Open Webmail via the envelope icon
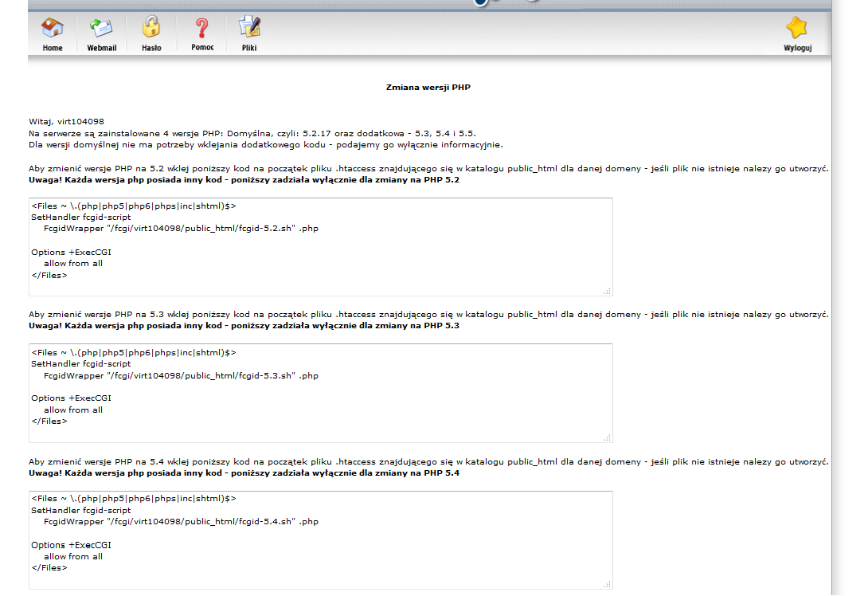 101,27
